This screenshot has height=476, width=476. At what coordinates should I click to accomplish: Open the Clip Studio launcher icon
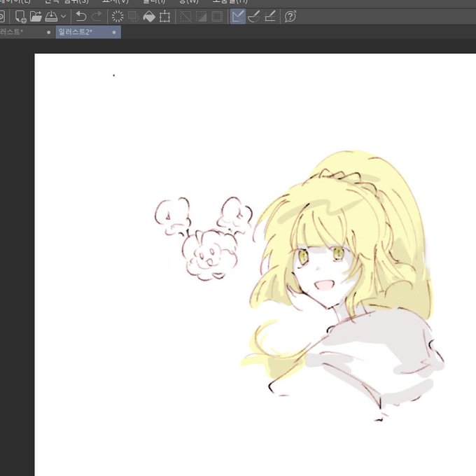(x=2, y=17)
